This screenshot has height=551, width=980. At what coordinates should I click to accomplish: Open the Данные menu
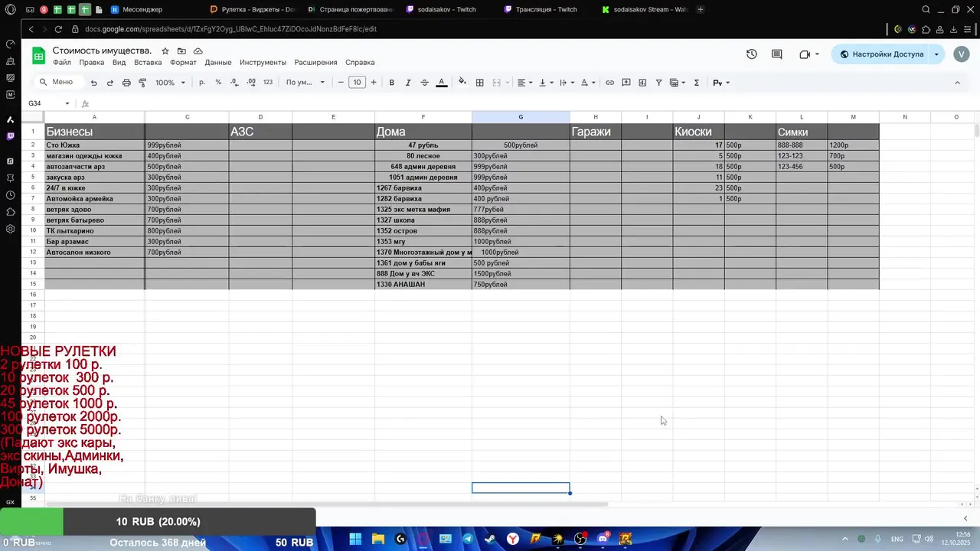pos(218,63)
